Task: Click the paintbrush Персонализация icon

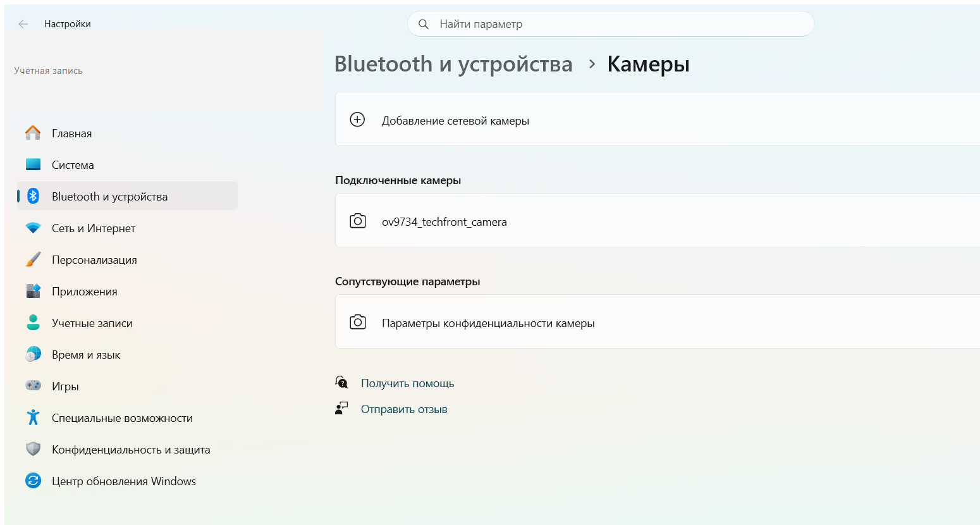Action: coord(33,259)
